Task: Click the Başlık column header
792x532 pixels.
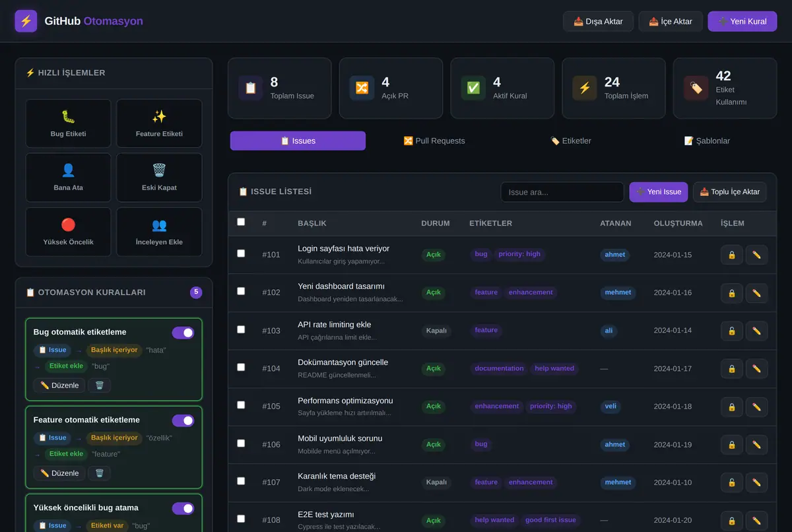Action: [x=312, y=223]
